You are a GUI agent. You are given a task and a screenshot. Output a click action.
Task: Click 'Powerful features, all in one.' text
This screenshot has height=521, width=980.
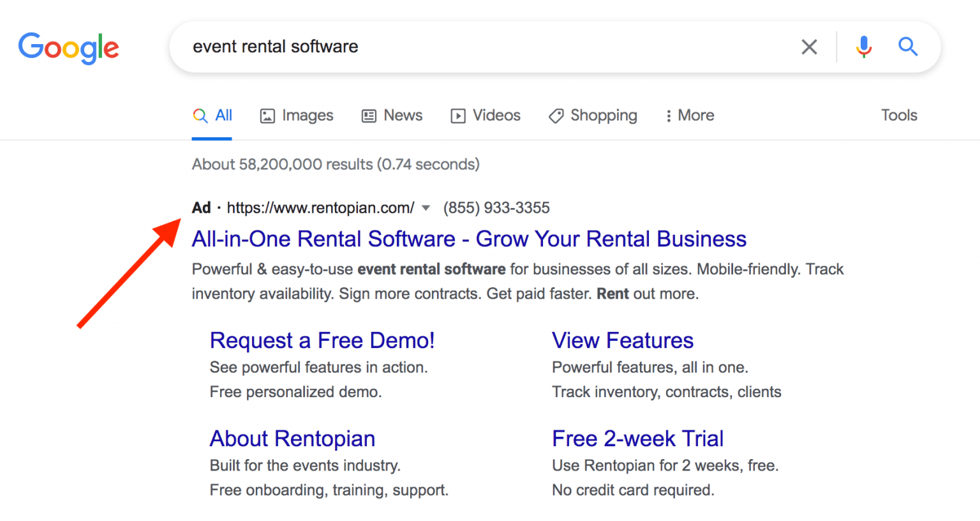click(650, 368)
